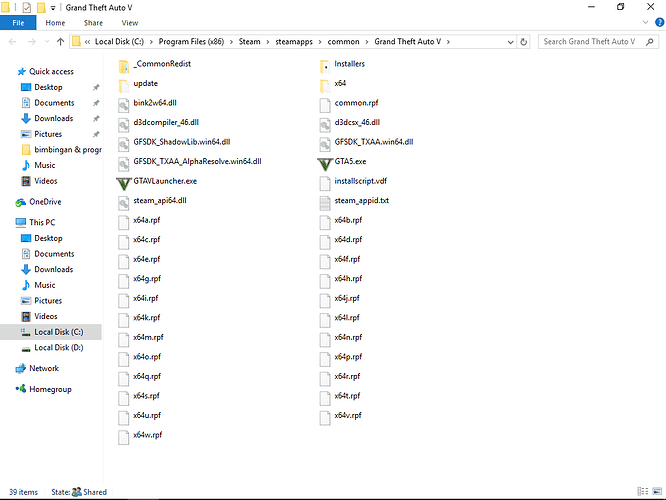Select the d3dcompiler_46.dll file name
The width and height of the screenshot is (666, 500).
(x=166, y=122)
